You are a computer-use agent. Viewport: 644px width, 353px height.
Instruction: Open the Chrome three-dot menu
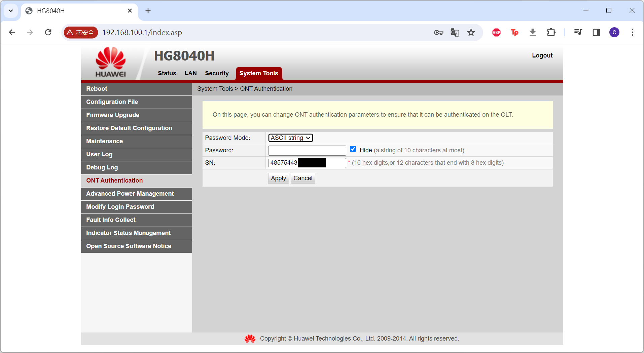633,32
